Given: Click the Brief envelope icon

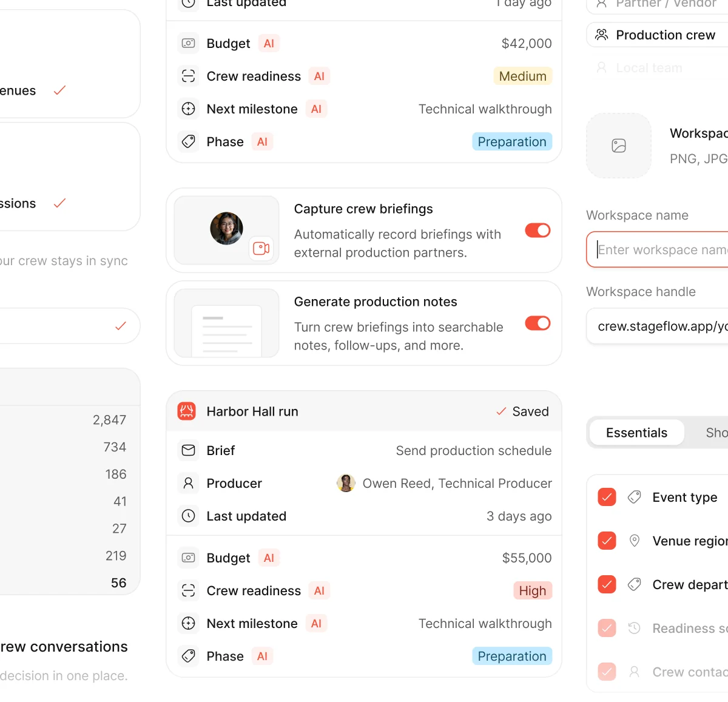Looking at the screenshot, I should 189,450.
